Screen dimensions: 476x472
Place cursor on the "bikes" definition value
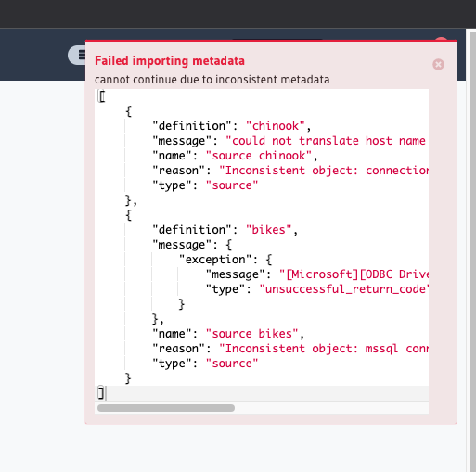268,230
